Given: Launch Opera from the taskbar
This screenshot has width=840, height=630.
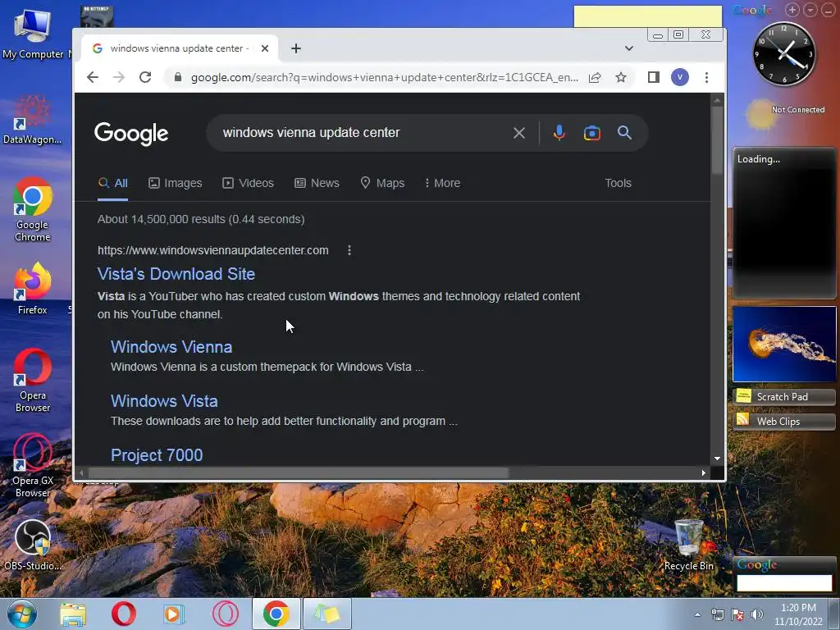Looking at the screenshot, I should point(124,614).
